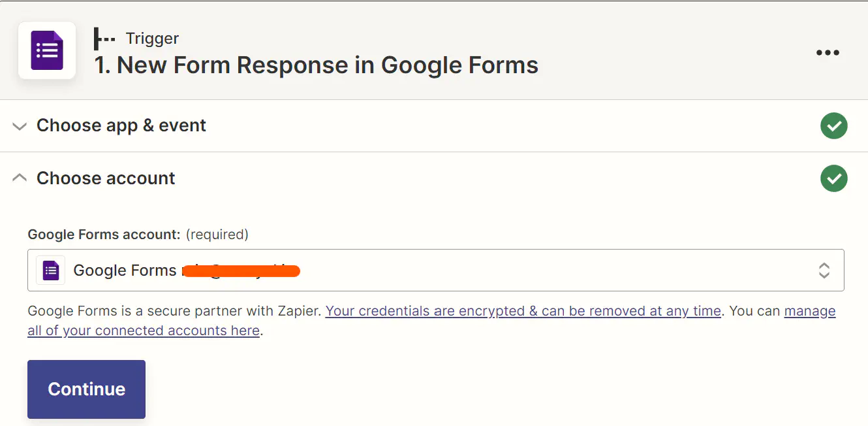This screenshot has height=426, width=868.
Task: Click the green checkmark beside Choose account
Action: (x=833, y=178)
